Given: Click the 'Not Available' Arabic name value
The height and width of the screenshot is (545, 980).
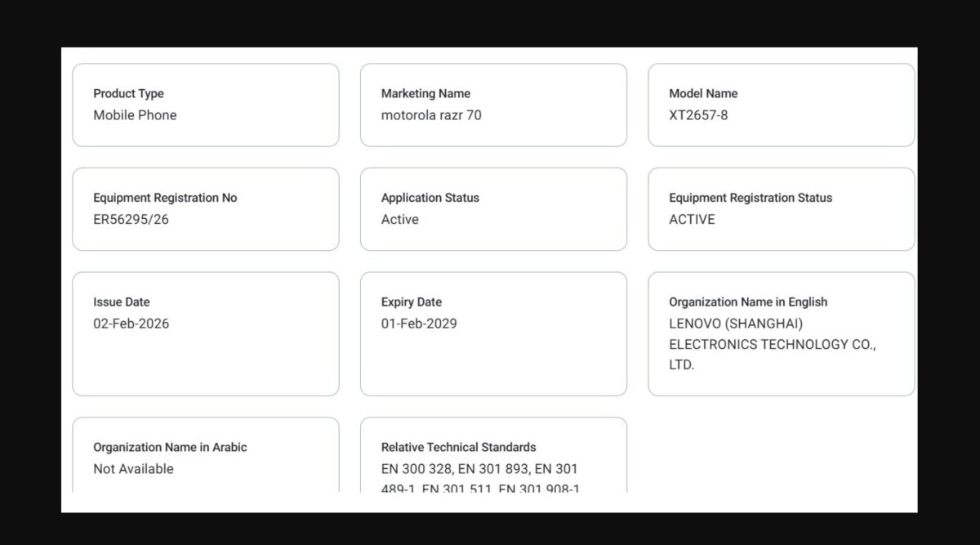Looking at the screenshot, I should (x=133, y=469).
